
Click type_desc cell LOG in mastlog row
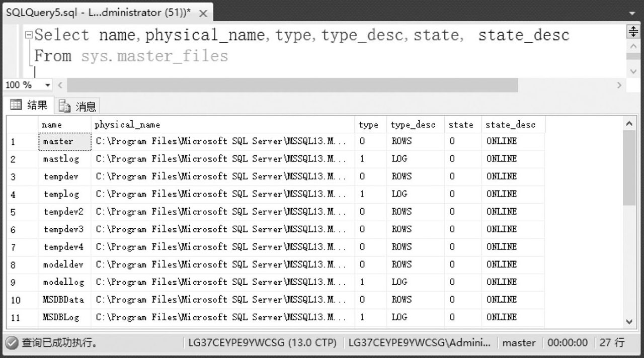416,159
